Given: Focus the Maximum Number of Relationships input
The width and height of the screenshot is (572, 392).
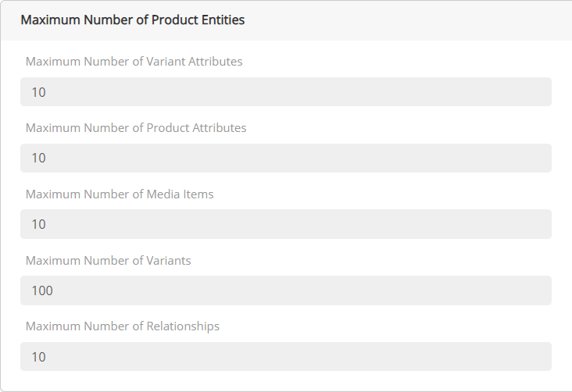Looking at the screenshot, I should tap(286, 357).
